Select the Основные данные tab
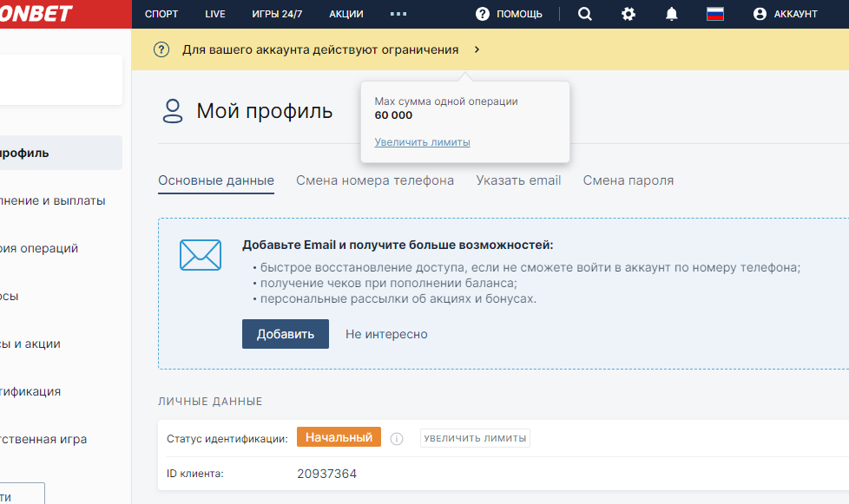The image size is (849, 504). coord(216,180)
